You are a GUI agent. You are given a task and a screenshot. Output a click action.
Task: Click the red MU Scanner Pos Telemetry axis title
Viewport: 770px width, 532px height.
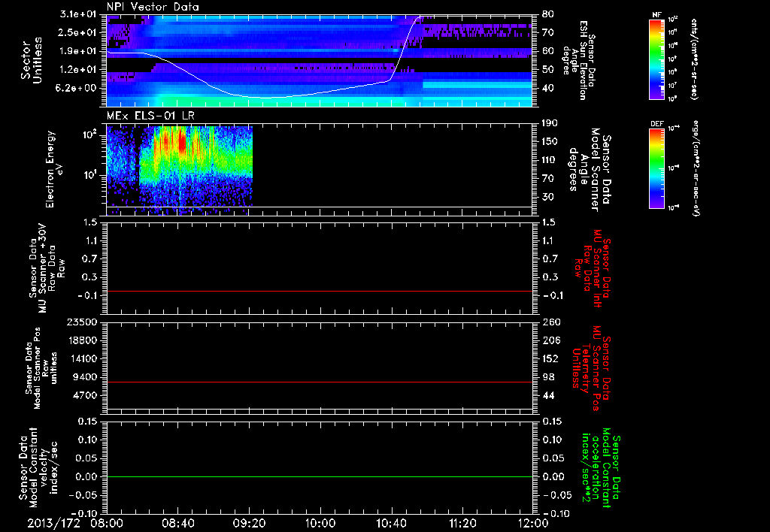click(x=591, y=368)
